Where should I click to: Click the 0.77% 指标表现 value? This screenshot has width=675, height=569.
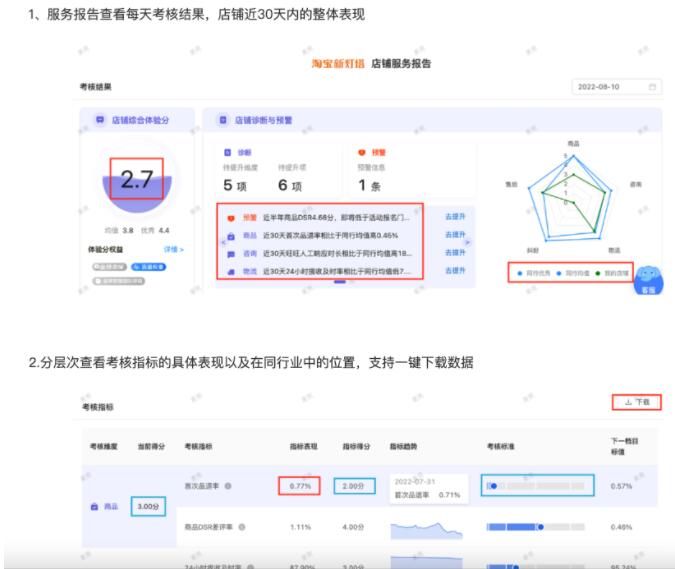click(x=300, y=486)
